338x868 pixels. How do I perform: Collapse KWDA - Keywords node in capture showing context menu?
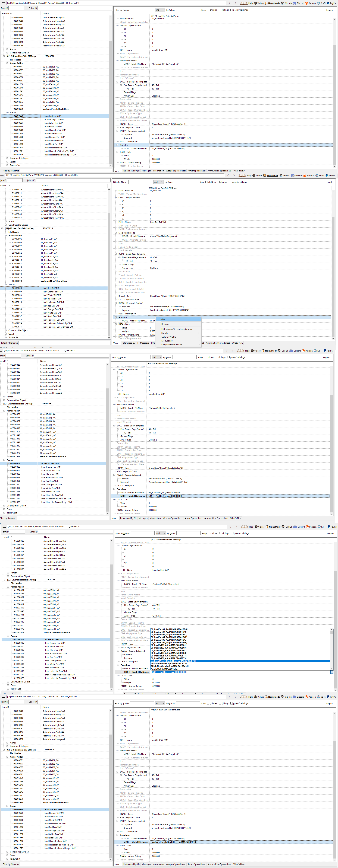(x=116, y=303)
